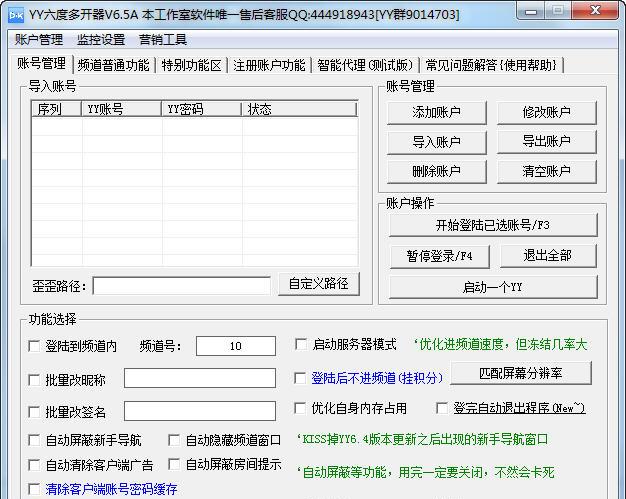This screenshot has height=499, width=626.
Task: Click the 频道号 input field
Action: click(x=235, y=346)
